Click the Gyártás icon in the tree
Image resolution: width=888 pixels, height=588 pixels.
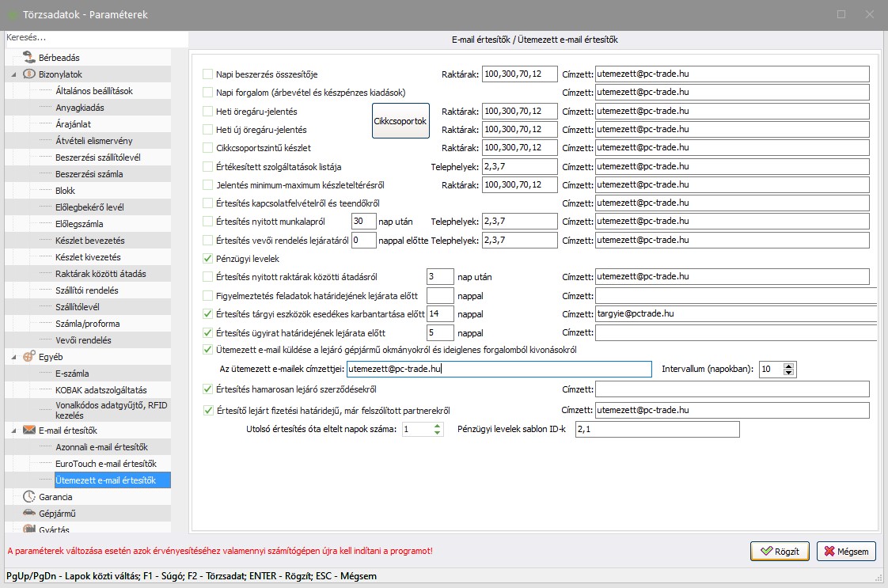(29, 529)
